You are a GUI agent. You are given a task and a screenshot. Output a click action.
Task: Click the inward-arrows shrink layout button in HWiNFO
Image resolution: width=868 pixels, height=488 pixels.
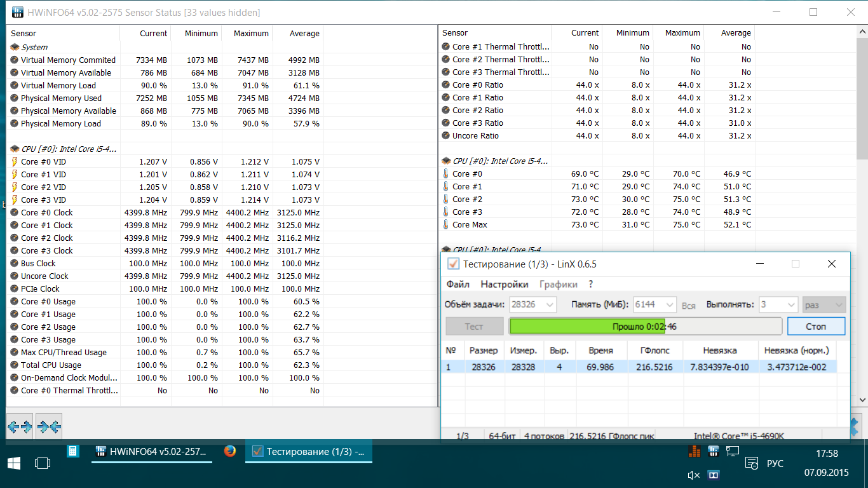[x=49, y=426]
